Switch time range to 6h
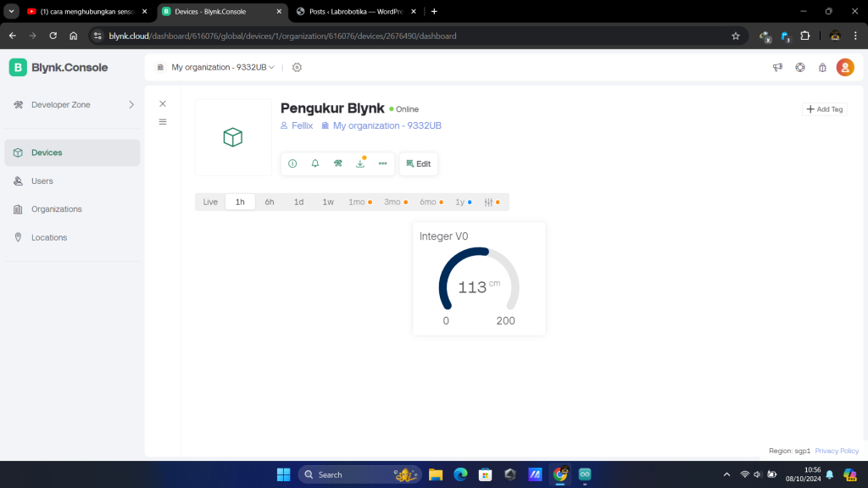 coord(270,202)
